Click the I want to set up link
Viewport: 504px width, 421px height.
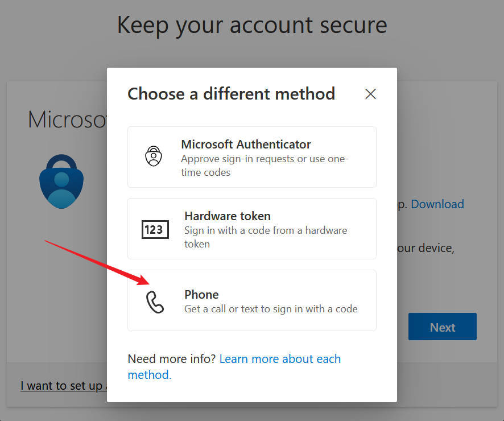[64, 385]
